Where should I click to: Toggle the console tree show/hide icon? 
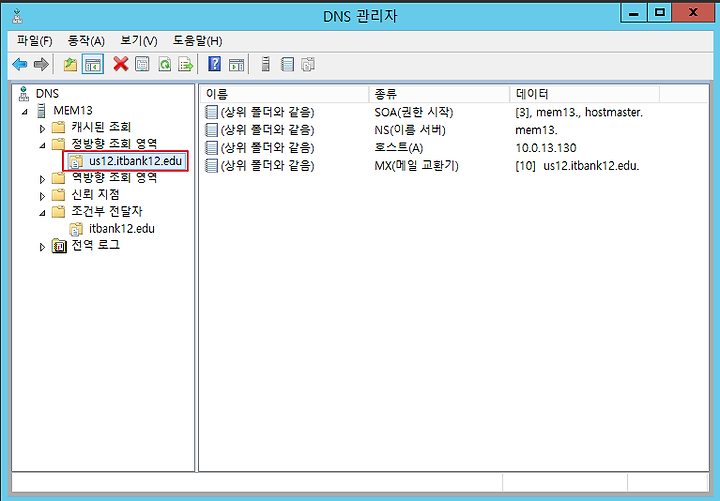coord(93,64)
